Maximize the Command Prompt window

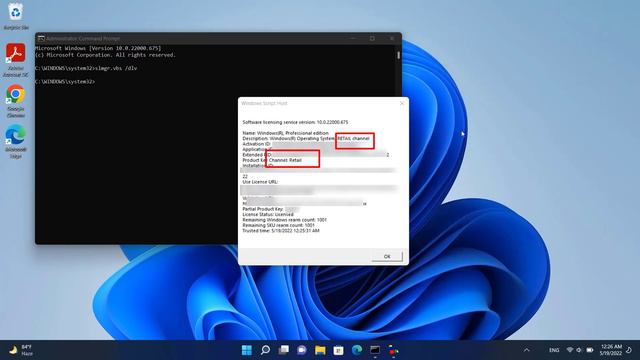[372, 38]
